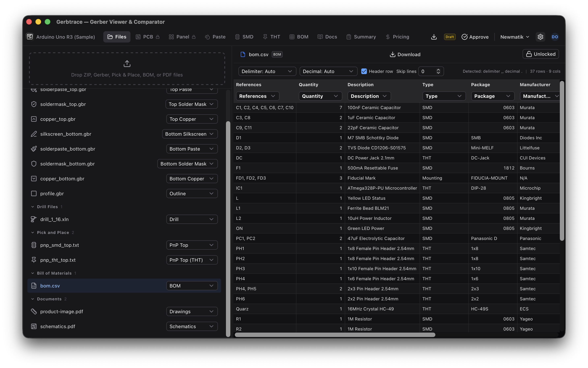The width and height of the screenshot is (588, 368).
Task: Click the lock icon on the PCB tab
Action: coord(158,37)
